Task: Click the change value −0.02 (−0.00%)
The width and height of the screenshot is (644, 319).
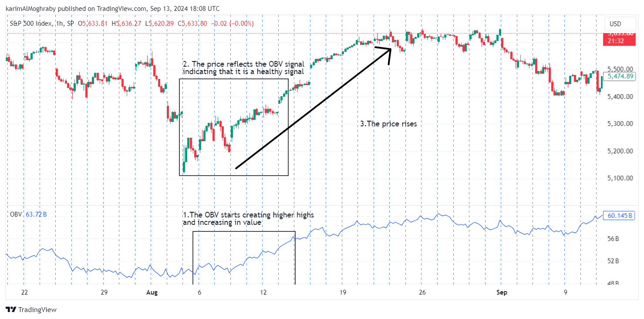Action: click(232, 24)
